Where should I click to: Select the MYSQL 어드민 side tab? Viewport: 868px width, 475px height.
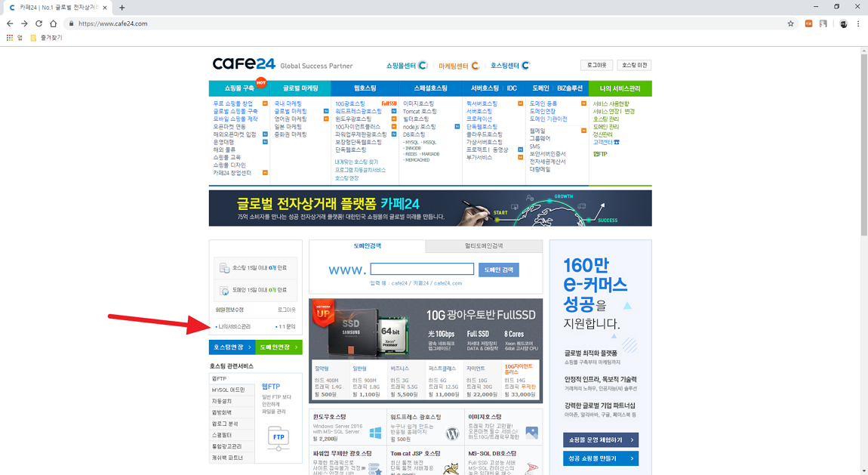[232, 390]
